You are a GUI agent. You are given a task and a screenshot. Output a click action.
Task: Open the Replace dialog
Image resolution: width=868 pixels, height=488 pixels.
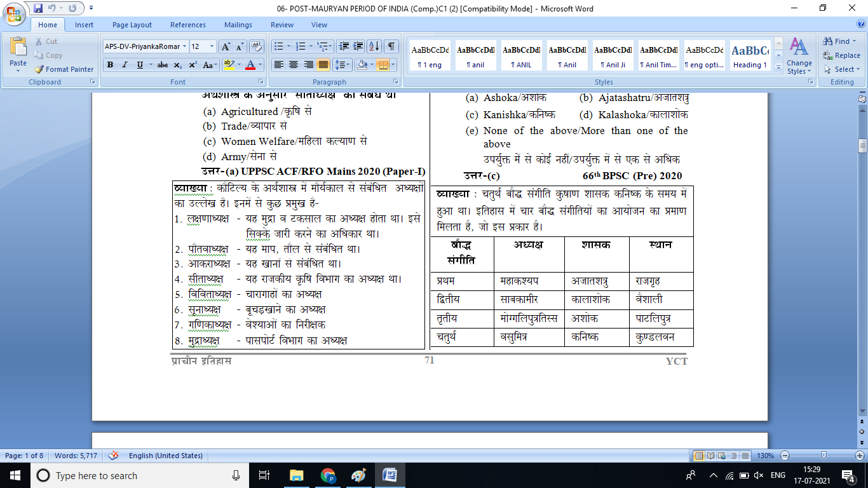click(x=842, y=55)
